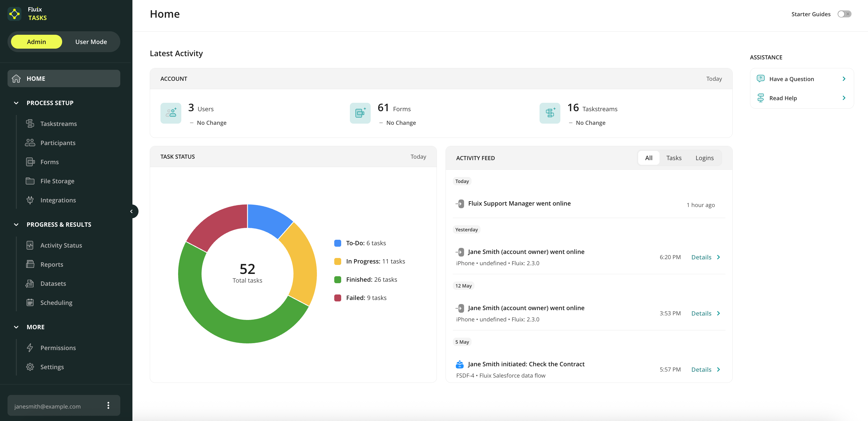
Task: Click the green Finished legend swatch
Action: pyautogui.click(x=337, y=280)
